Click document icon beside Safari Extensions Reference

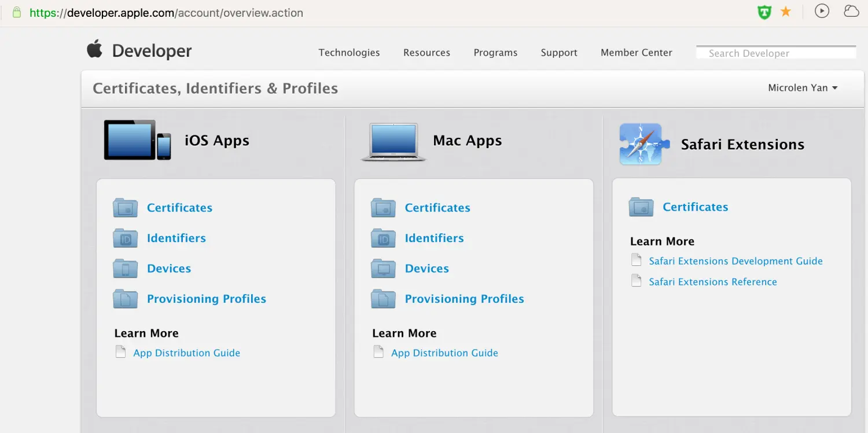click(637, 281)
